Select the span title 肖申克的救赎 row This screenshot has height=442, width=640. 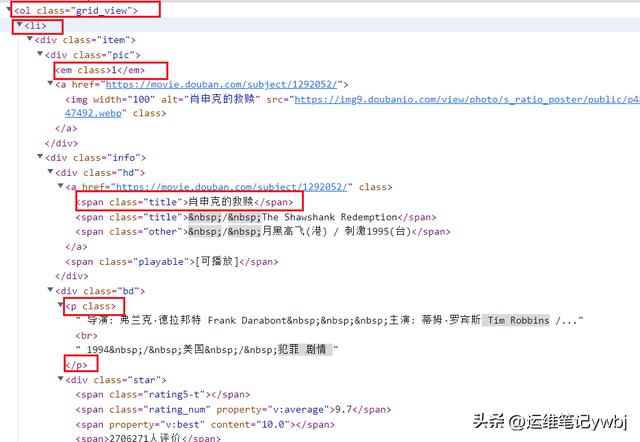click(184, 202)
